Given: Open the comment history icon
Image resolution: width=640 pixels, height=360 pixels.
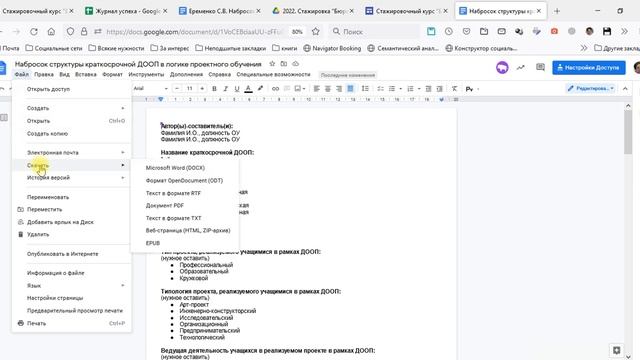Looking at the screenshot, I should pos(540,67).
